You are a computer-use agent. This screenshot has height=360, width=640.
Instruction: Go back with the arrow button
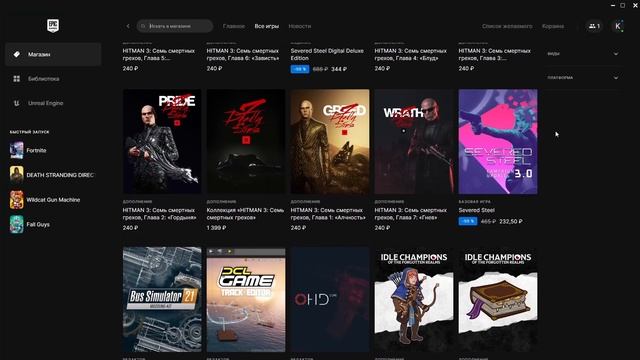coord(128,26)
